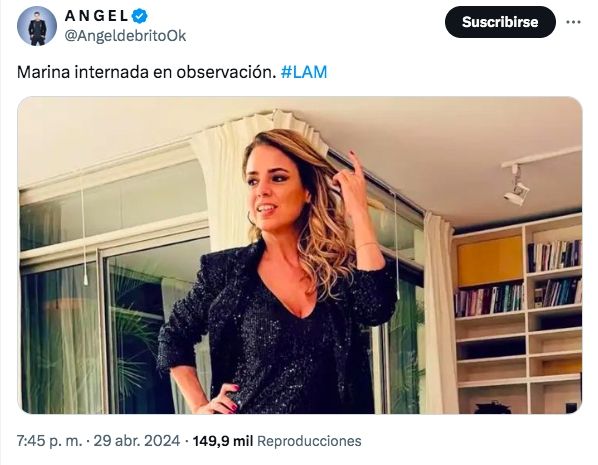The width and height of the screenshot is (598, 465).
Task: Open the tweet's attached photo
Action: [x=300, y=255]
